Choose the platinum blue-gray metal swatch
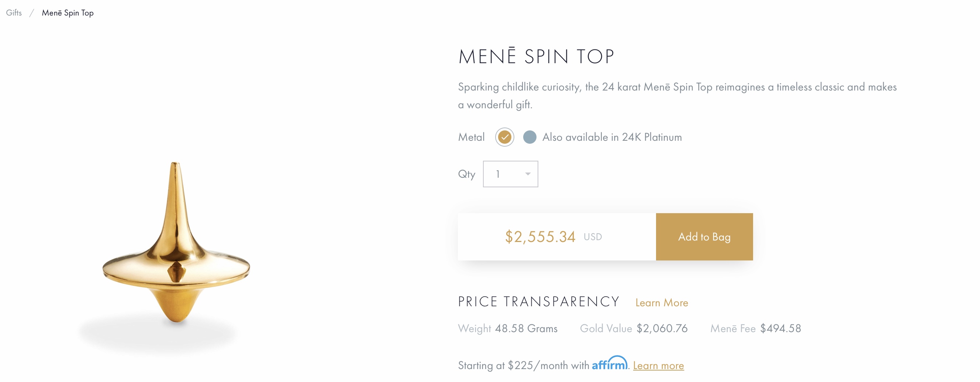Screen dimensions: 980x382 (529, 137)
